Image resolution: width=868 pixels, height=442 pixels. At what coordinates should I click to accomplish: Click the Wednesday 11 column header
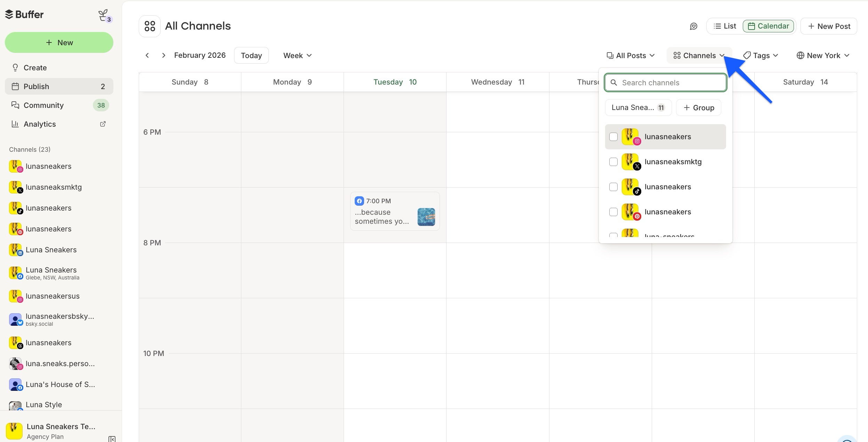tap(498, 82)
